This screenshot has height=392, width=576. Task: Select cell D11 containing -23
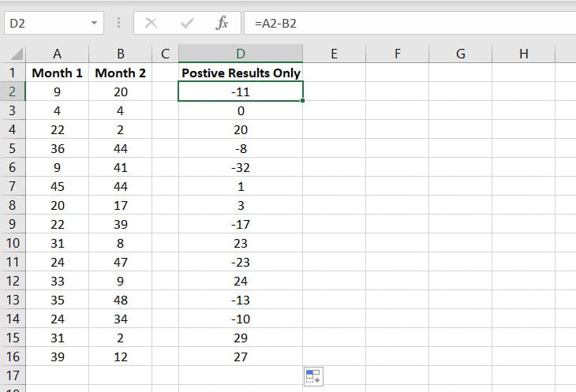[x=241, y=262]
